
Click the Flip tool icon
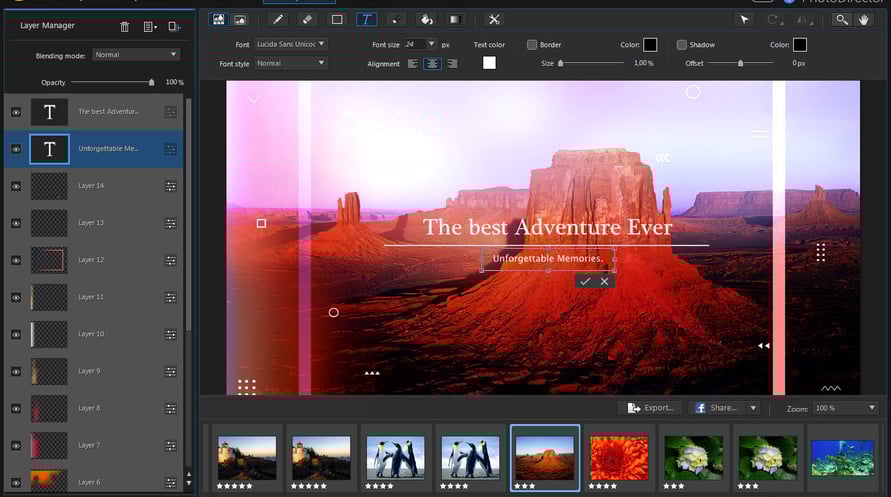coord(805,20)
